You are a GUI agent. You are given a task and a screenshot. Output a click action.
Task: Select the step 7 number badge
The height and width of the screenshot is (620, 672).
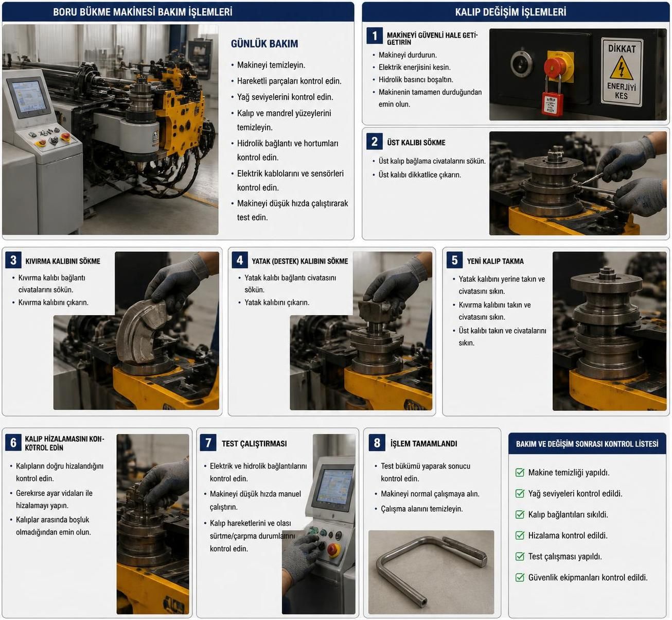click(x=208, y=442)
